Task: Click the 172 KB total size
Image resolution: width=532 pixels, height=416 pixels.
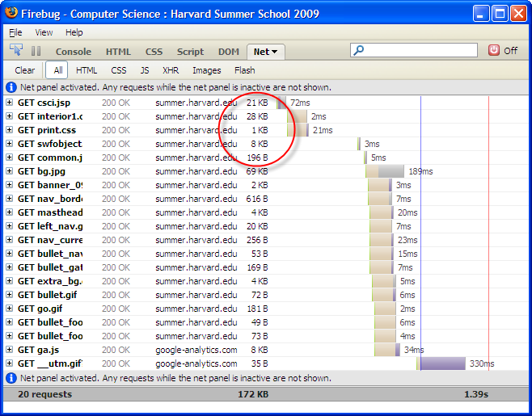Action: pos(253,394)
